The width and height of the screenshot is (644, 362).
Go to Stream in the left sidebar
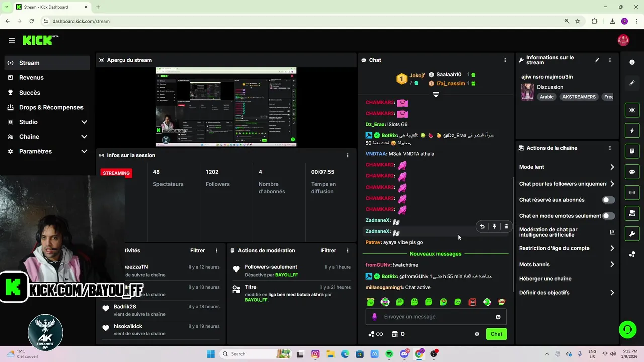tap(47, 63)
